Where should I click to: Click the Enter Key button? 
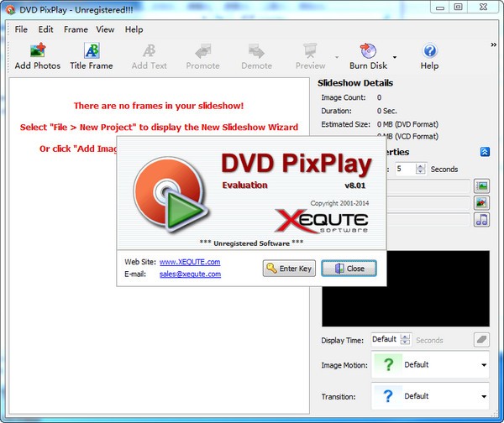point(289,269)
